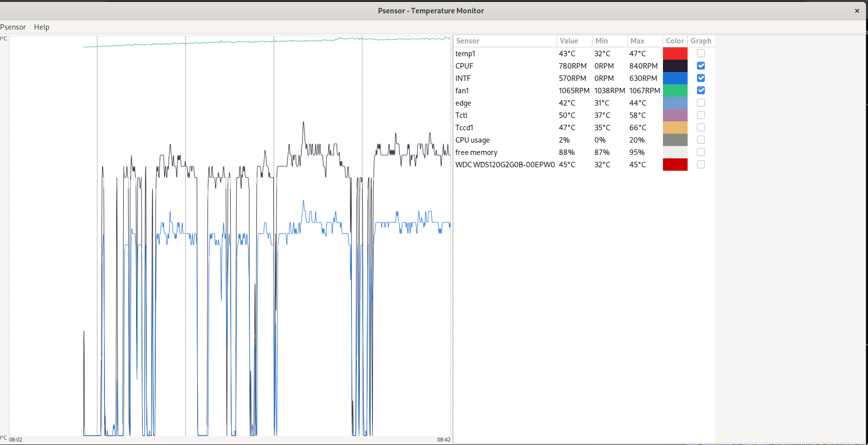Open the Help menu

pyautogui.click(x=41, y=27)
